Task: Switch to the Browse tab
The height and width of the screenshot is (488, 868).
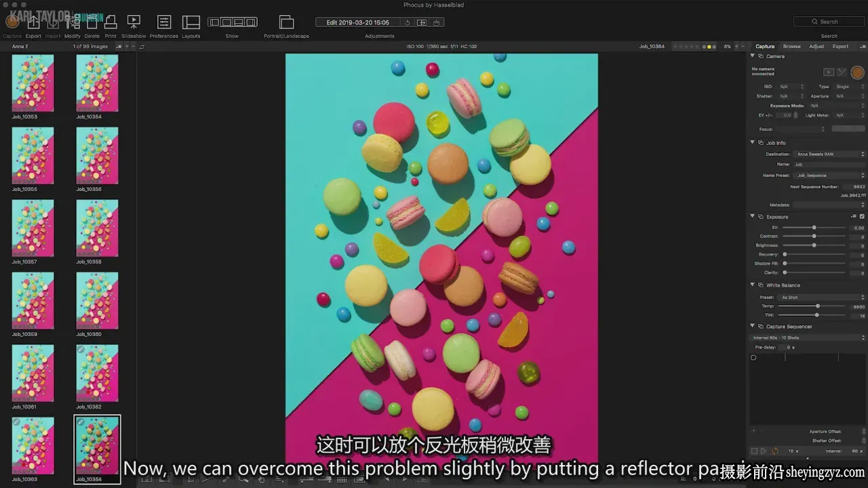Action: click(791, 46)
